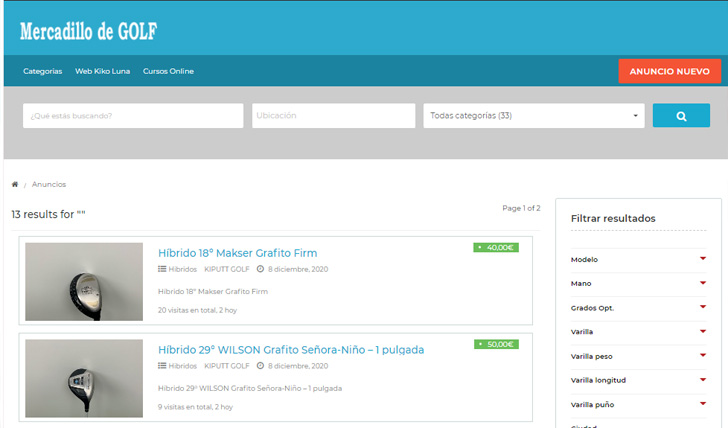Viewport: 728px width, 428px height.
Task: Open Web Kiko Luna menu item
Action: pyautogui.click(x=103, y=71)
